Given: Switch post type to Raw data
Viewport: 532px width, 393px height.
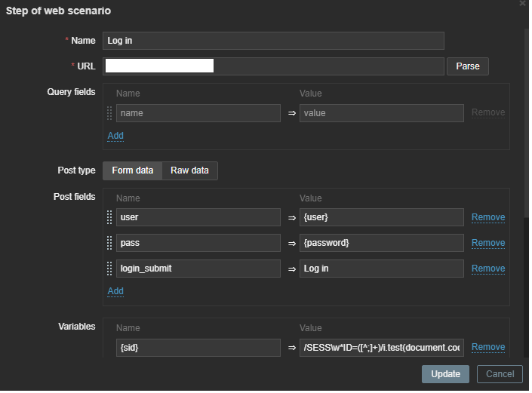Looking at the screenshot, I should point(189,170).
